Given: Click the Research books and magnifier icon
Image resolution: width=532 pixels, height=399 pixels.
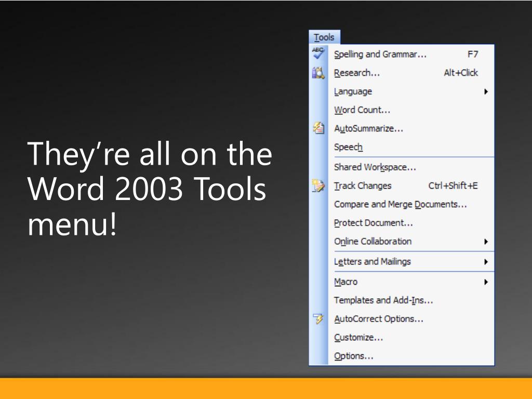Looking at the screenshot, I should [318, 73].
